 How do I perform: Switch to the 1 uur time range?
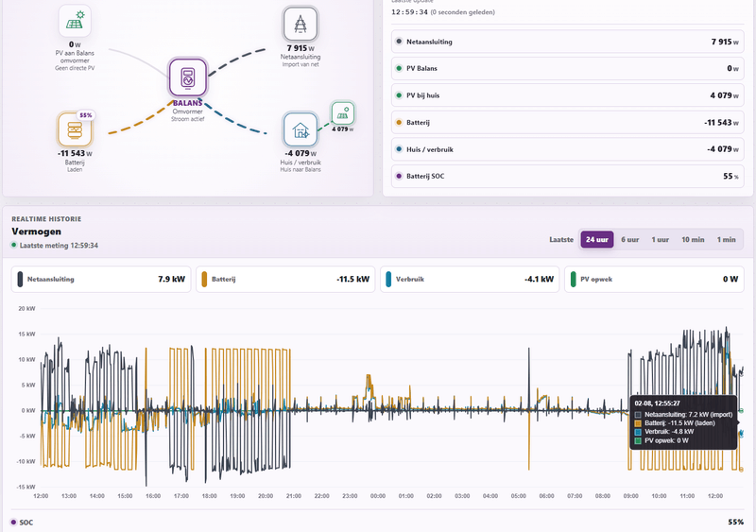(660, 239)
